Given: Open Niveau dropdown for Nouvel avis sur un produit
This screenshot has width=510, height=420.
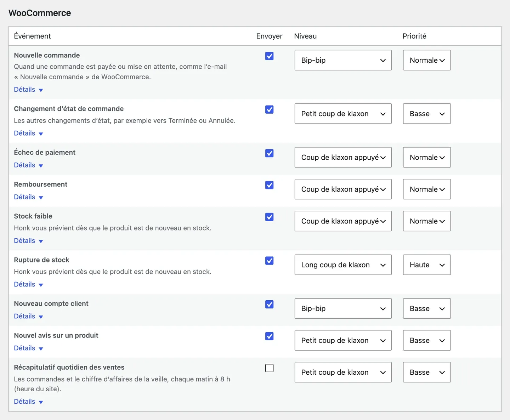Looking at the screenshot, I should click(x=343, y=340).
